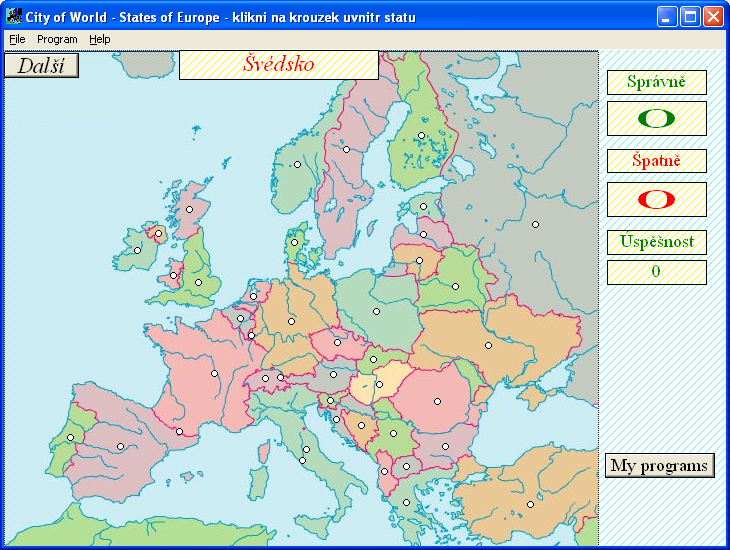
Task: Open the Help menu
Action: [100, 39]
